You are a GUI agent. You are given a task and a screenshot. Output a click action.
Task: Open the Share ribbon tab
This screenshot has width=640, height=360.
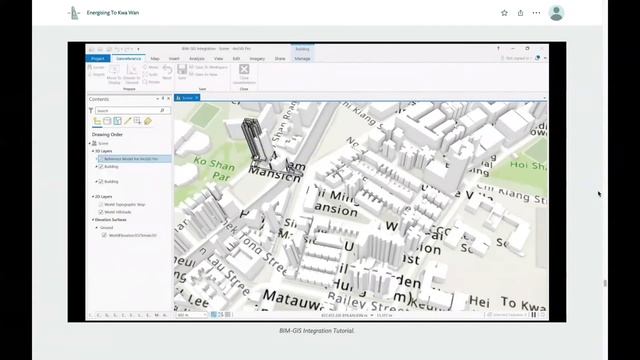pyautogui.click(x=280, y=59)
